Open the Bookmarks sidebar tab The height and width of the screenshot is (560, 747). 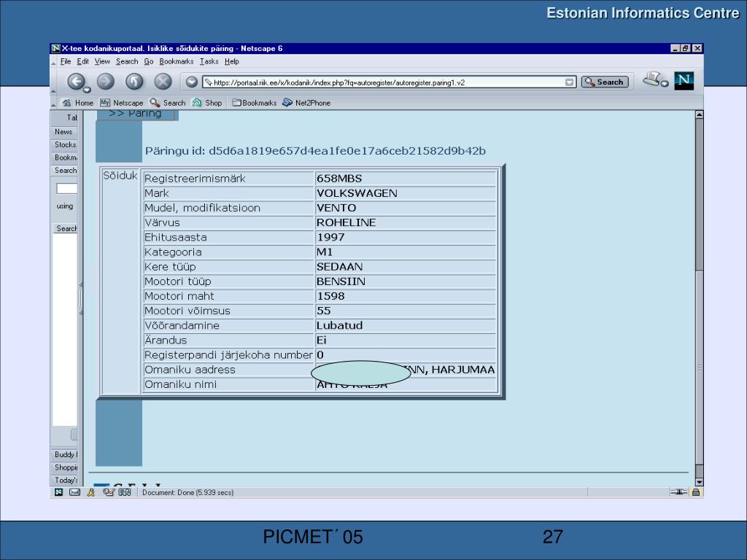coord(64,157)
